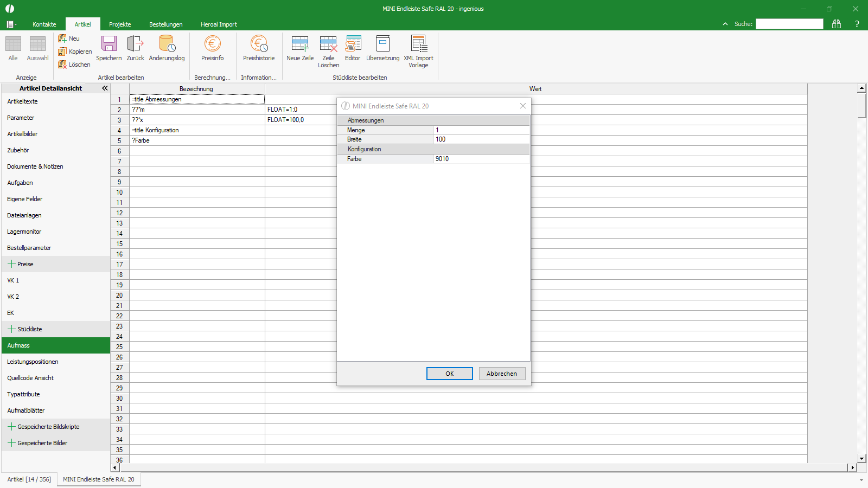Expand the Stückliste section

pyautogui.click(x=11, y=329)
